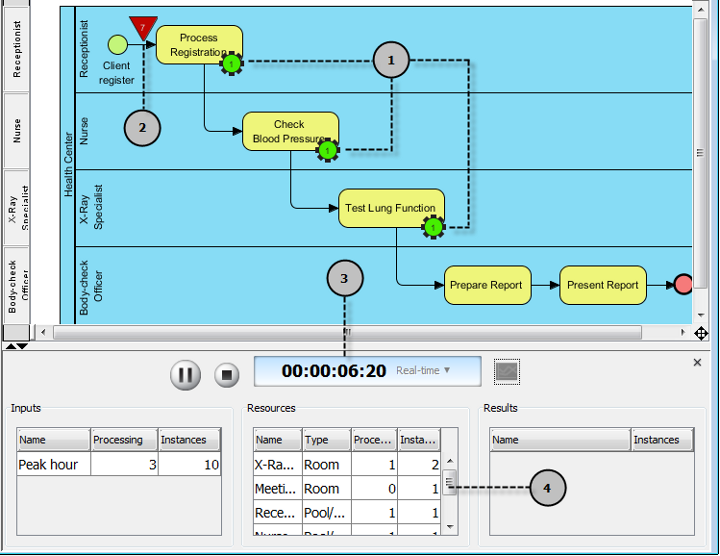Open the X-Ray Specialist side tab
This screenshot has width=720, height=556.
(17, 208)
